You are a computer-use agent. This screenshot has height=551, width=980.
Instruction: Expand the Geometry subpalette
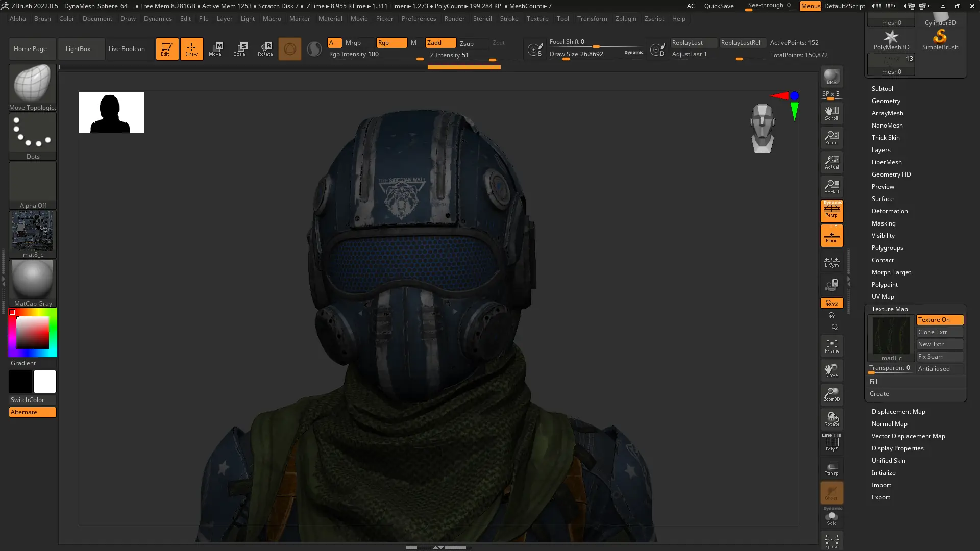[x=886, y=101]
